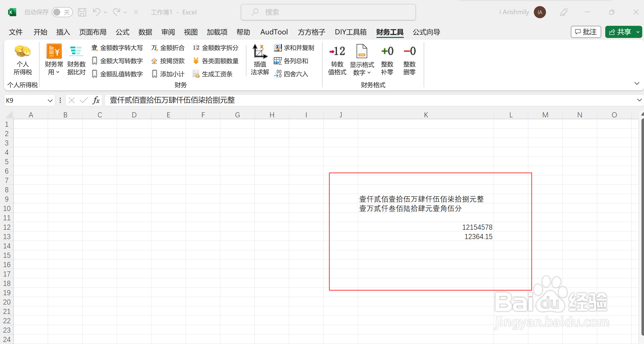Switch to the 方方格子 tab
Screen dimensions: 644x344
pyautogui.click(x=311, y=32)
